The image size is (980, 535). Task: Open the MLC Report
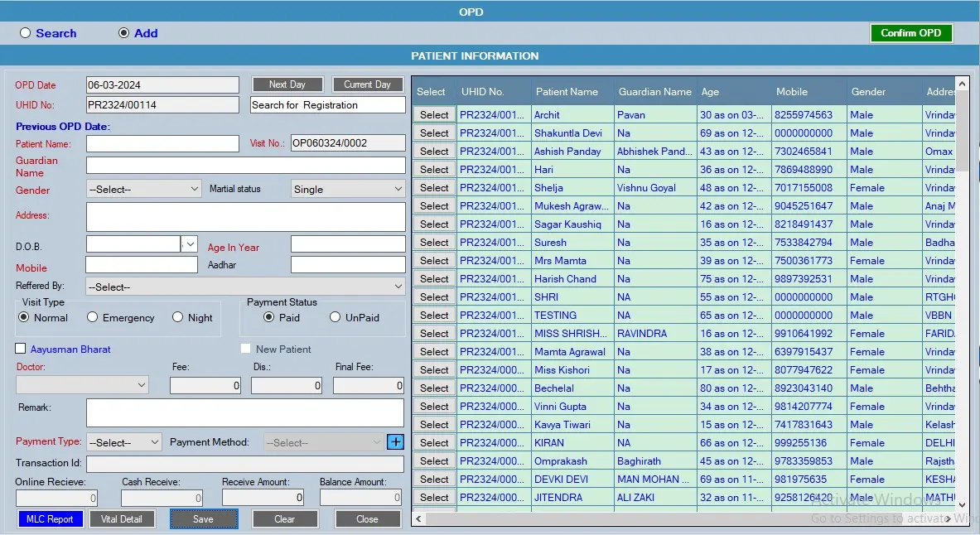tap(51, 519)
